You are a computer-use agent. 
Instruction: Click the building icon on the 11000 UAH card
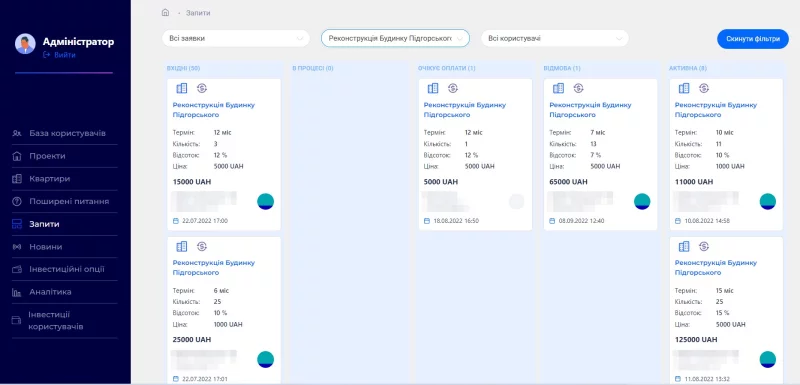684,88
